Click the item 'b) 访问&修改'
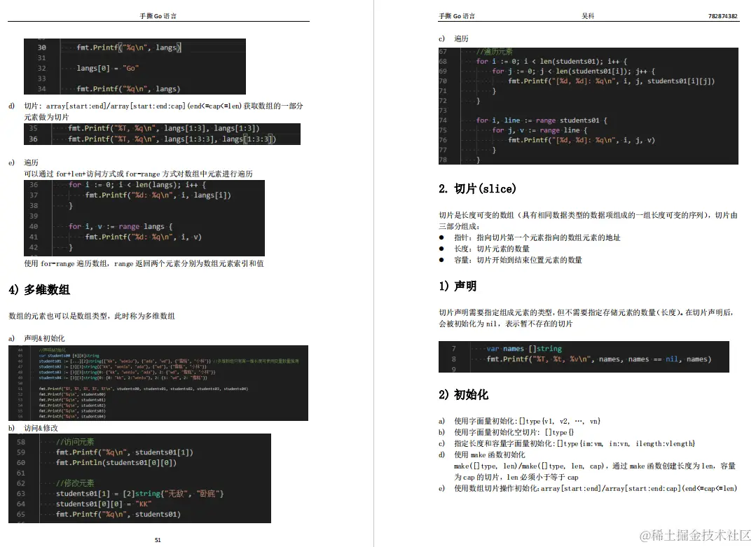 pos(33,427)
